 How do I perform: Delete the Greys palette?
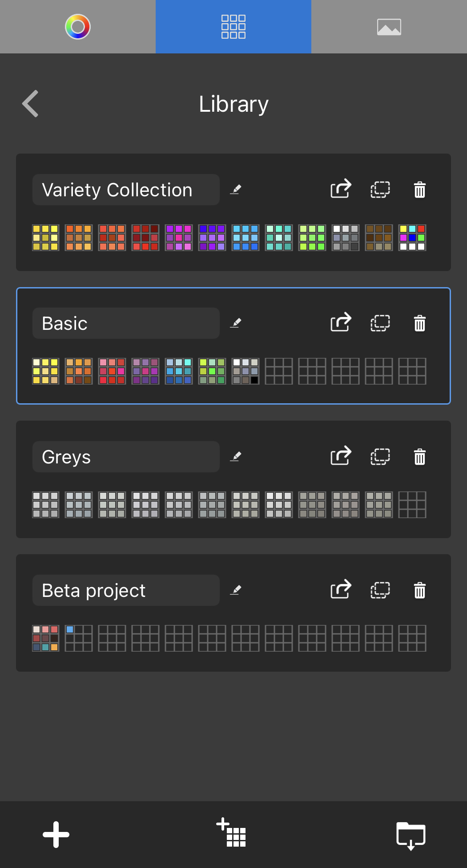click(x=420, y=457)
